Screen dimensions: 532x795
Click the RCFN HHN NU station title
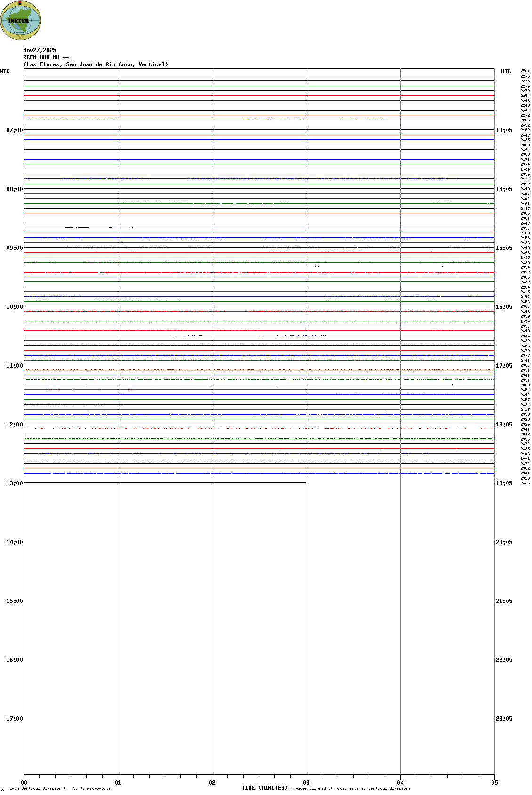46,57
